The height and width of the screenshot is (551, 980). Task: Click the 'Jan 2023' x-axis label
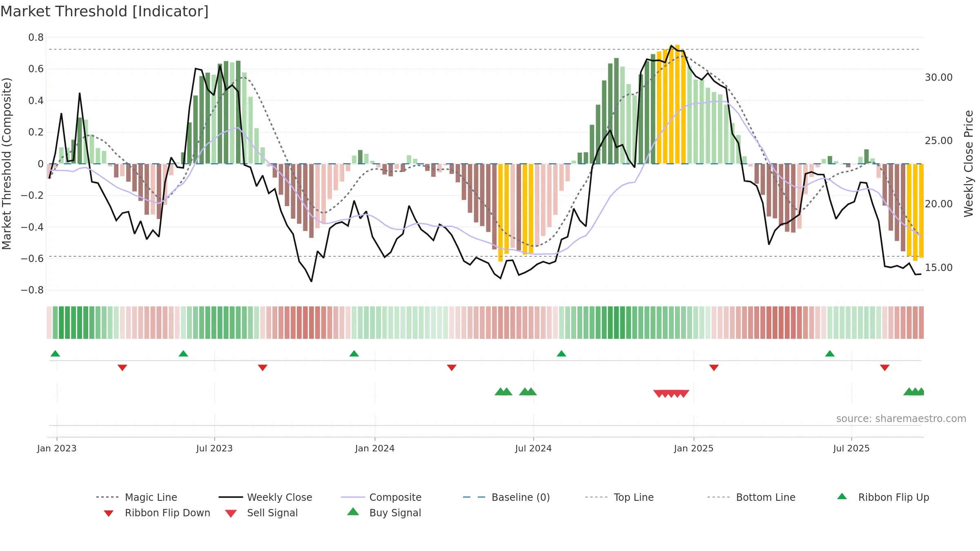[57, 448]
